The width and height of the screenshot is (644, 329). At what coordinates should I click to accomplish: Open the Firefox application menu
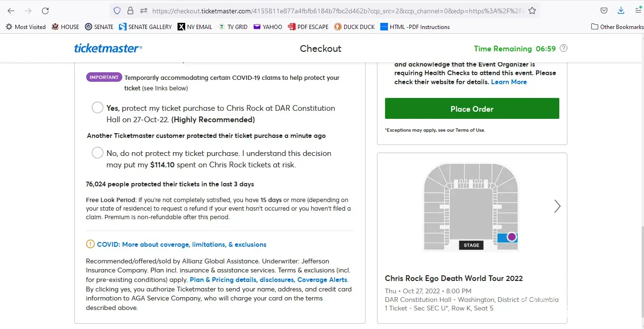pyautogui.click(x=638, y=10)
